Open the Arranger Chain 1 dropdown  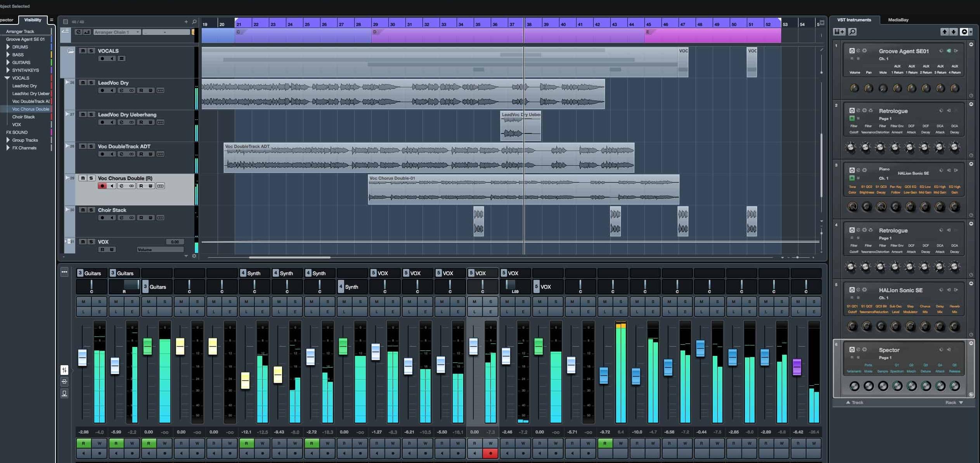pyautogui.click(x=116, y=32)
